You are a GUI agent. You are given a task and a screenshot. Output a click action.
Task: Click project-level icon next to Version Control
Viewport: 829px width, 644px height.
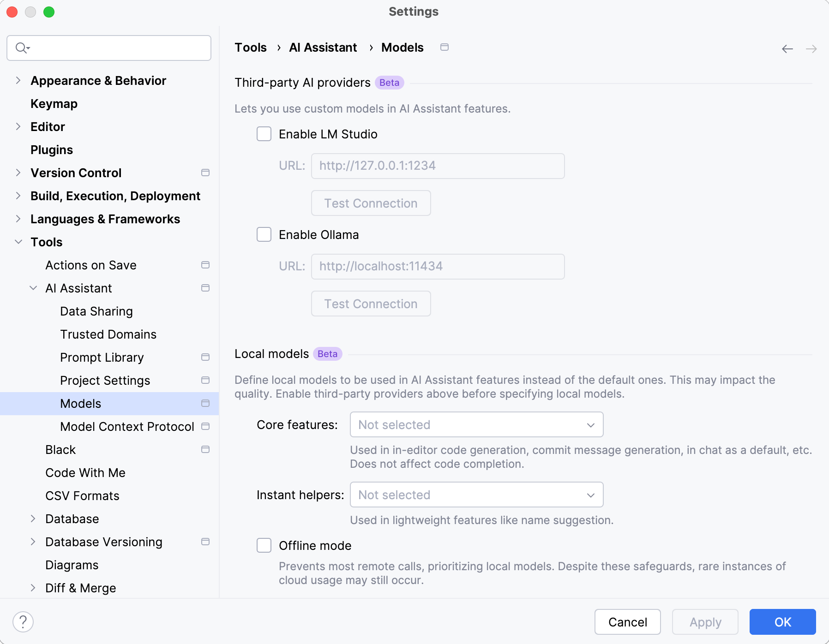(x=205, y=173)
